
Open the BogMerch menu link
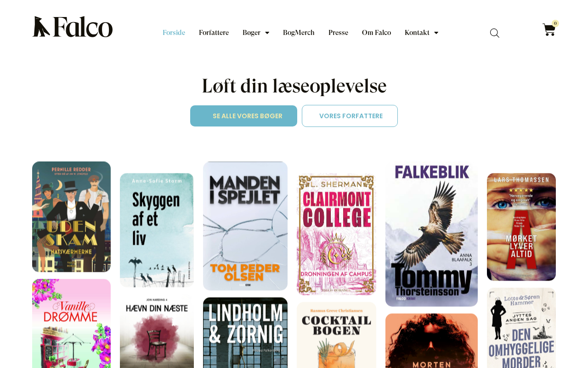299,33
